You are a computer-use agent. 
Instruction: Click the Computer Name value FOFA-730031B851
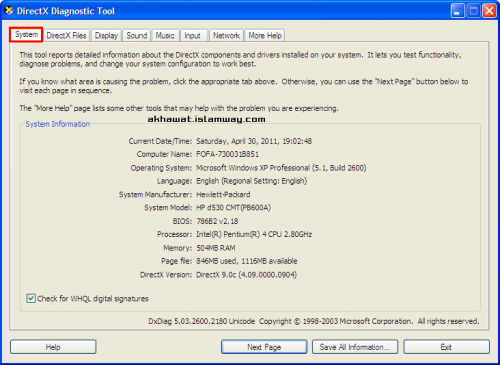227,154
